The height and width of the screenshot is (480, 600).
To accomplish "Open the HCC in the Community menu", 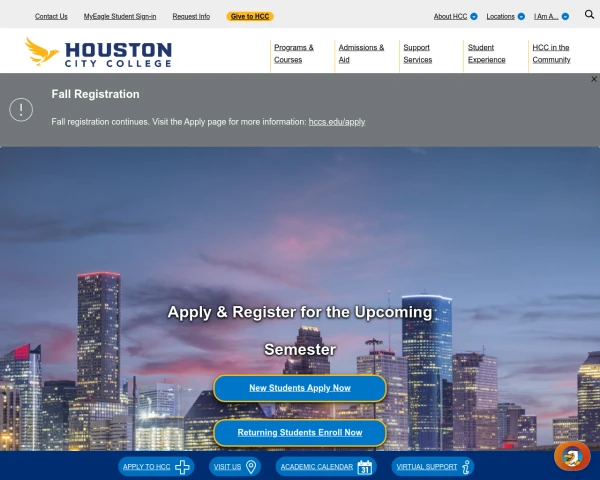I will point(551,54).
